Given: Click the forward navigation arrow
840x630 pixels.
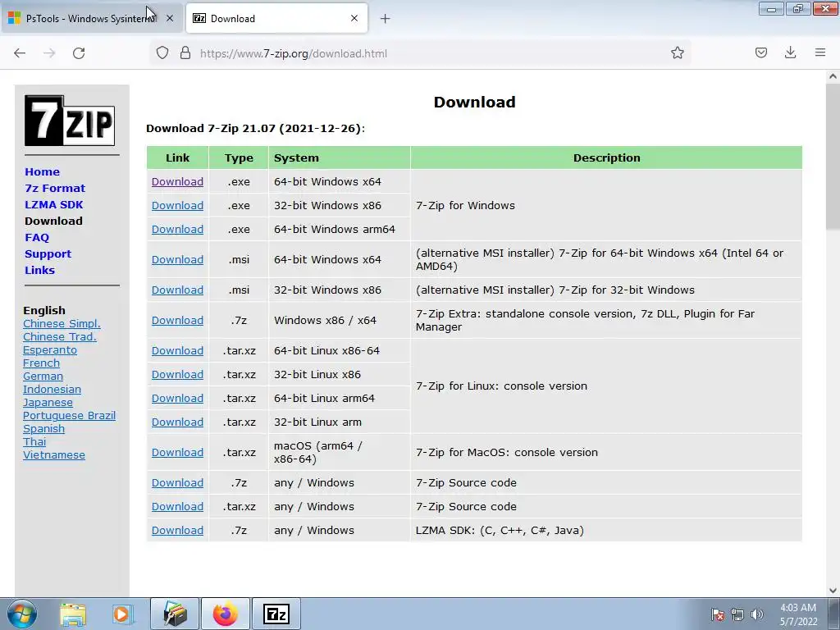Looking at the screenshot, I should pos(49,53).
